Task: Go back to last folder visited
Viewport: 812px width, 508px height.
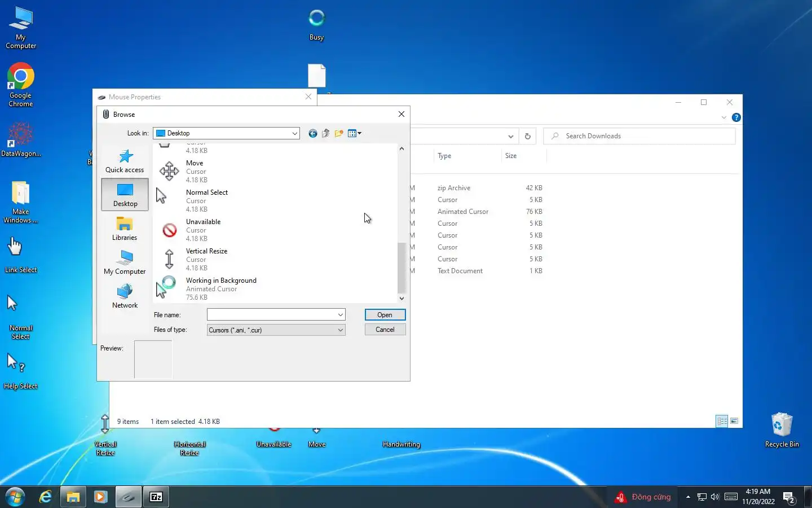Action: [x=313, y=133]
